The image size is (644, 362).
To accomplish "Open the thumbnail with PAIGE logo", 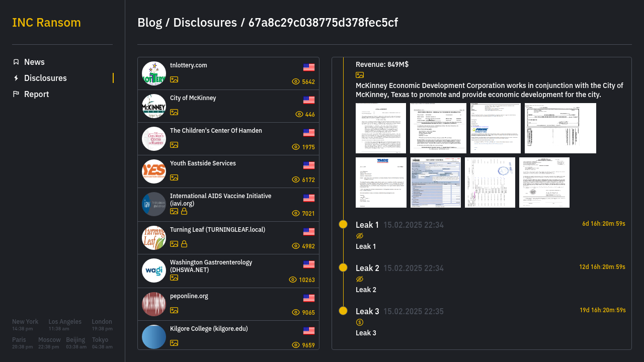I will pos(496,128).
